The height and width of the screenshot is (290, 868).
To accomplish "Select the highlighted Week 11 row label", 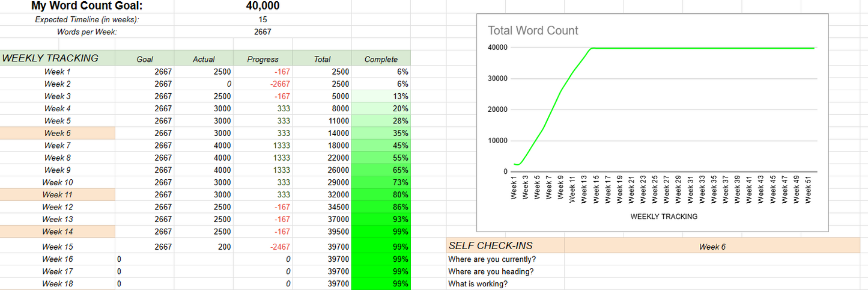I will pos(58,195).
